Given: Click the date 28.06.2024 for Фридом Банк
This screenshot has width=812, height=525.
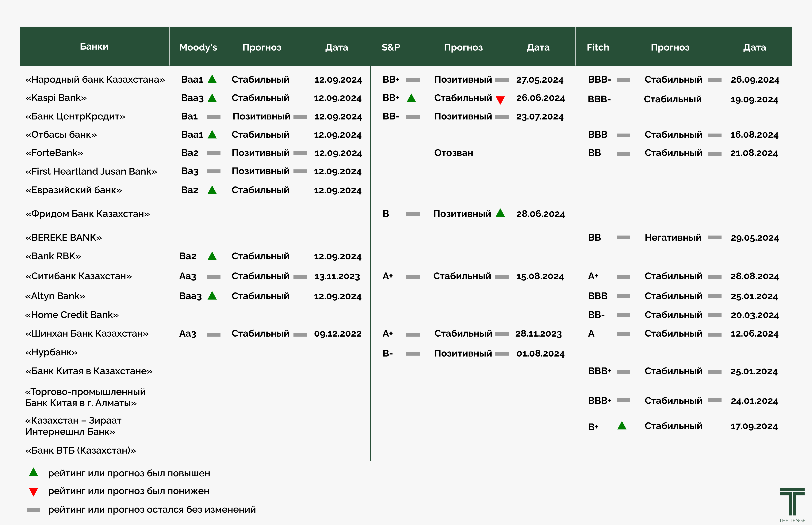Looking at the screenshot, I should (x=540, y=214).
